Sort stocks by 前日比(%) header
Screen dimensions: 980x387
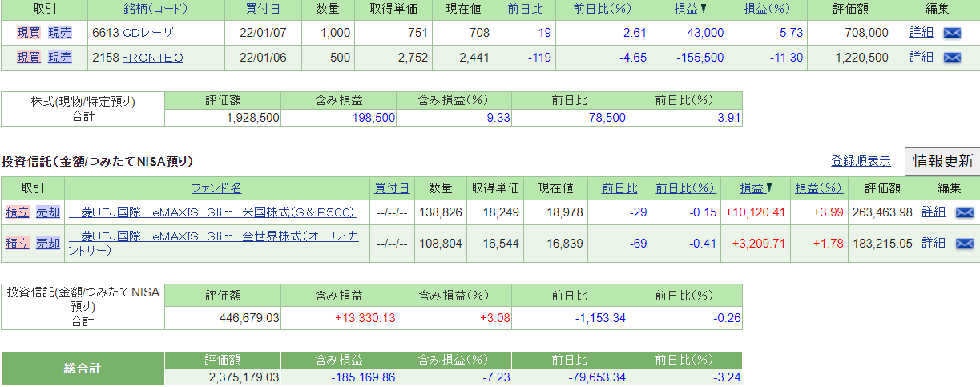point(603,10)
